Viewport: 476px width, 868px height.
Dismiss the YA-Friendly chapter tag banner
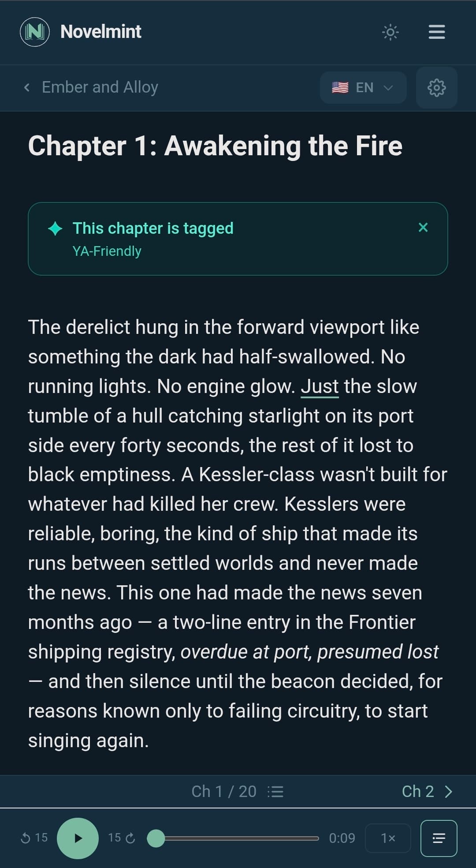pyautogui.click(x=423, y=228)
